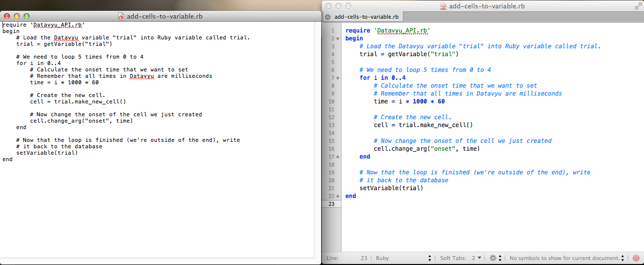This screenshot has width=644, height=265.
Task: Click 'cell = trial.make_new_cell()' in left window
Action: click(78, 101)
